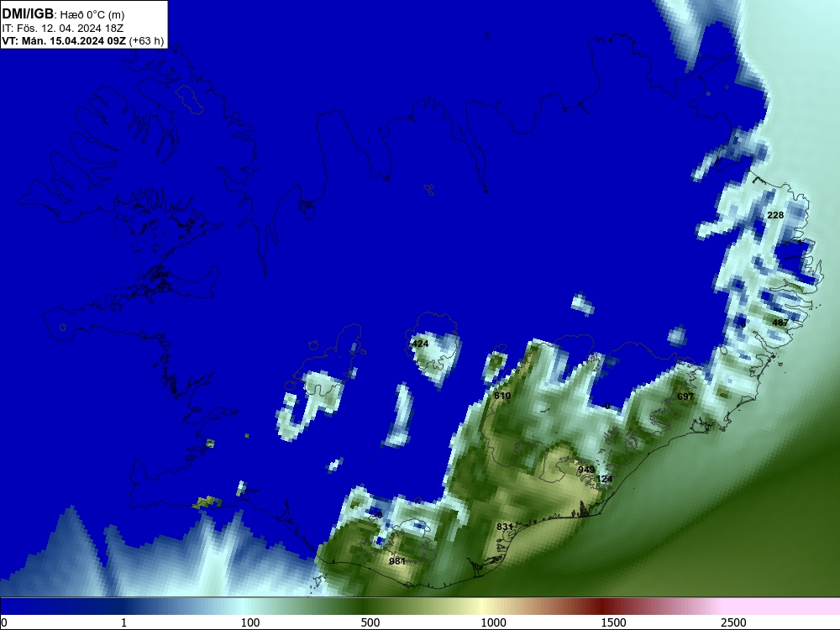Image resolution: width=840 pixels, height=630 pixels.
Task: Click the color scale label 2500
Action: coord(733,622)
